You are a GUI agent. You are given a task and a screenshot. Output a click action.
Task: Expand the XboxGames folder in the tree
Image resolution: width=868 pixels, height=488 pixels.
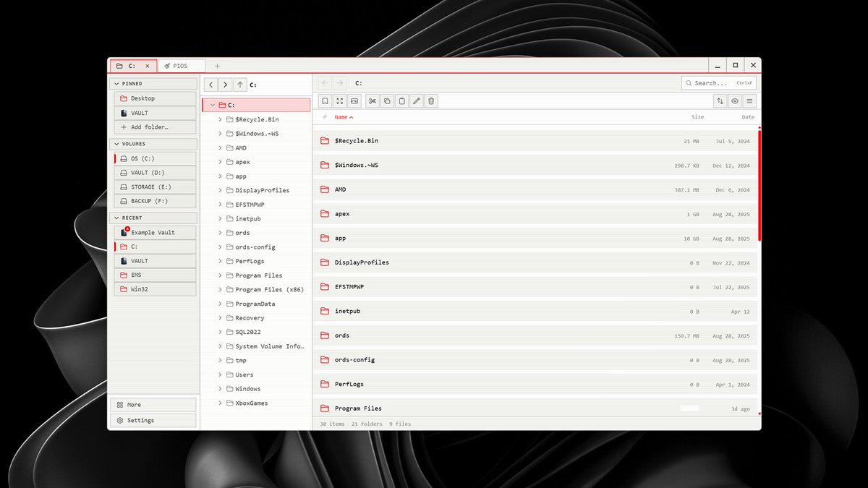point(220,403)
